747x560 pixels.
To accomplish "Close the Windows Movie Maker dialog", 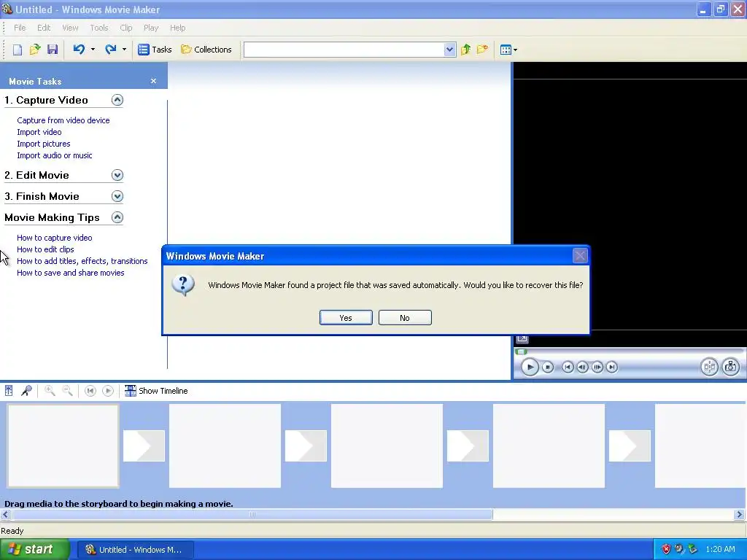I will pos(580,256).
